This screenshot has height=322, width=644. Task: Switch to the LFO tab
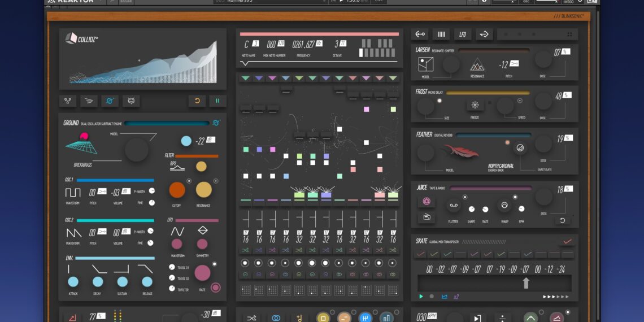[x=463, y=34]
